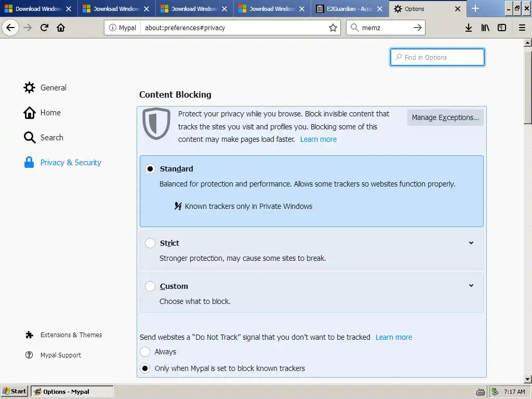532x399 pixels.
Task: Open the Downloads arrow icon
Action: click(469, 28)
